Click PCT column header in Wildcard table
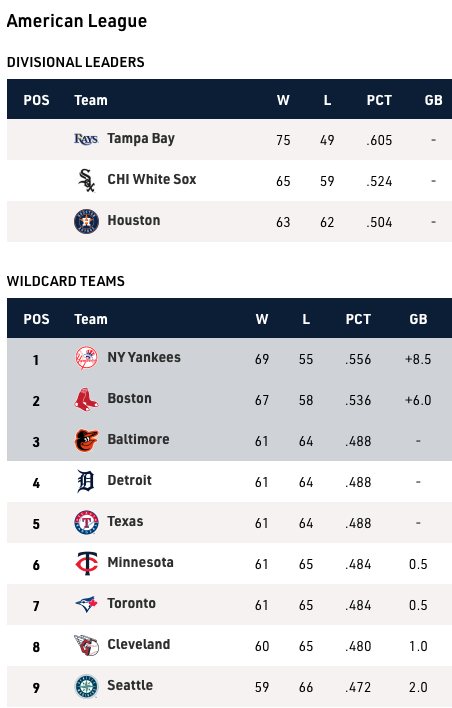The image size is (452, 708). (358, 319)
